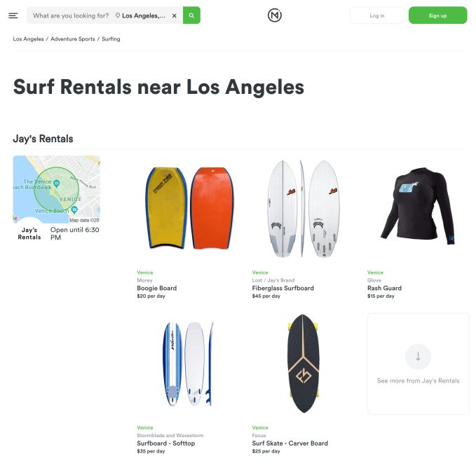The height and width of the screenshot is (475, 476).
Task: Click the green Sign up button
Action: tap(437, 15)
